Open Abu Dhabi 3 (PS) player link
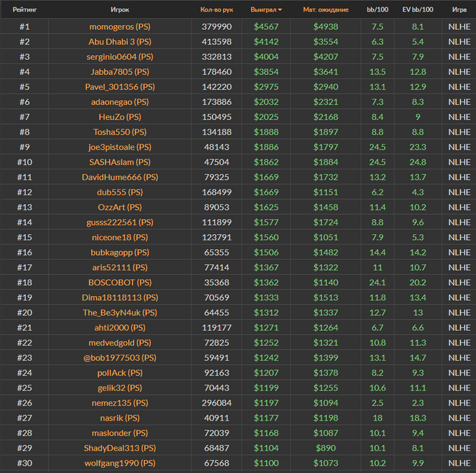The height and width of the screenshot is (473, 476). (x=120, y=42)
